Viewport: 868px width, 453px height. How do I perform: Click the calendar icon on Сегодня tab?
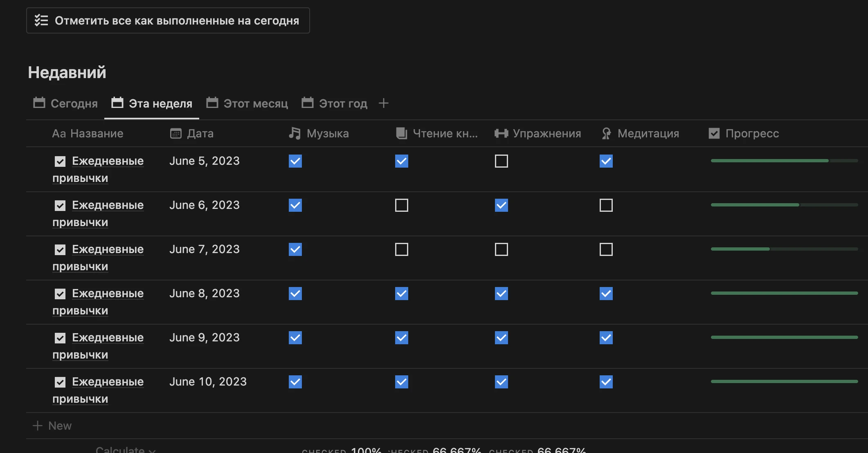coord(39,102)
